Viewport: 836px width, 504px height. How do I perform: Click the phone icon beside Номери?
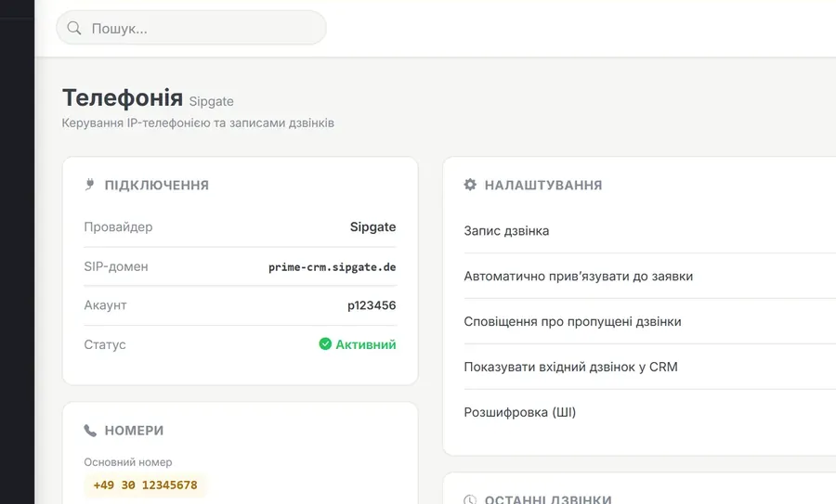pyautogui.click(x=90, y=431)
